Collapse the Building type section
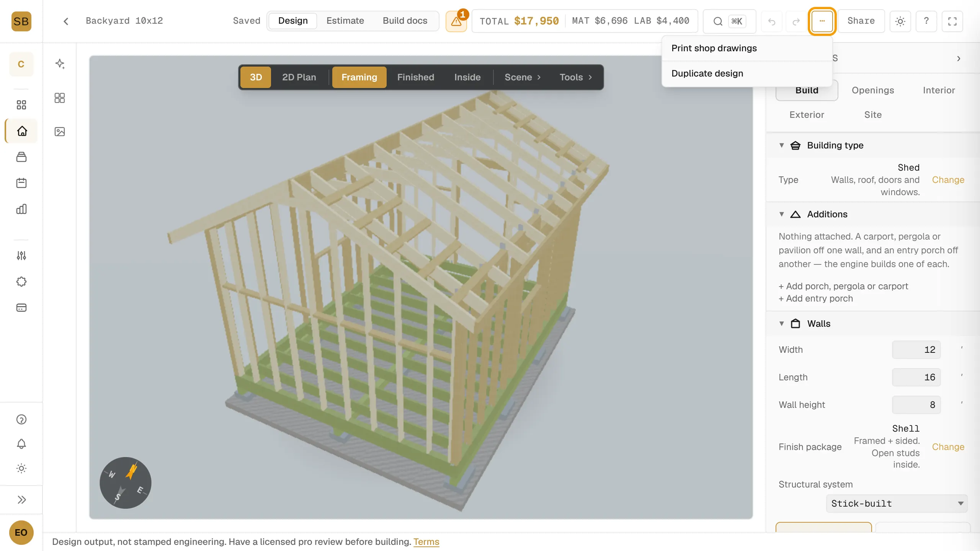The image size is (980, 551). (782, 145)
